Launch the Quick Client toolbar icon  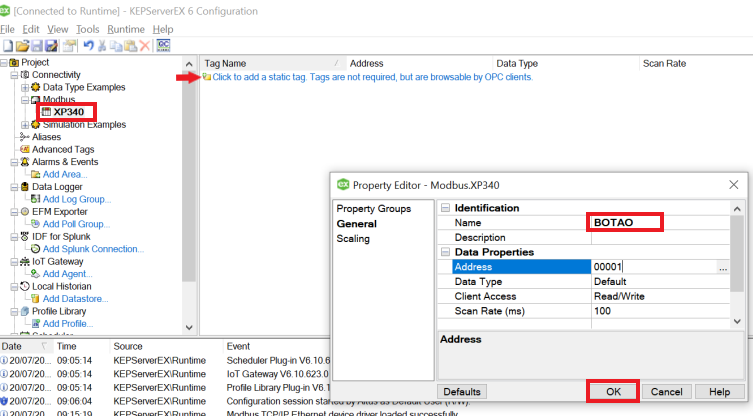(163, 46)
